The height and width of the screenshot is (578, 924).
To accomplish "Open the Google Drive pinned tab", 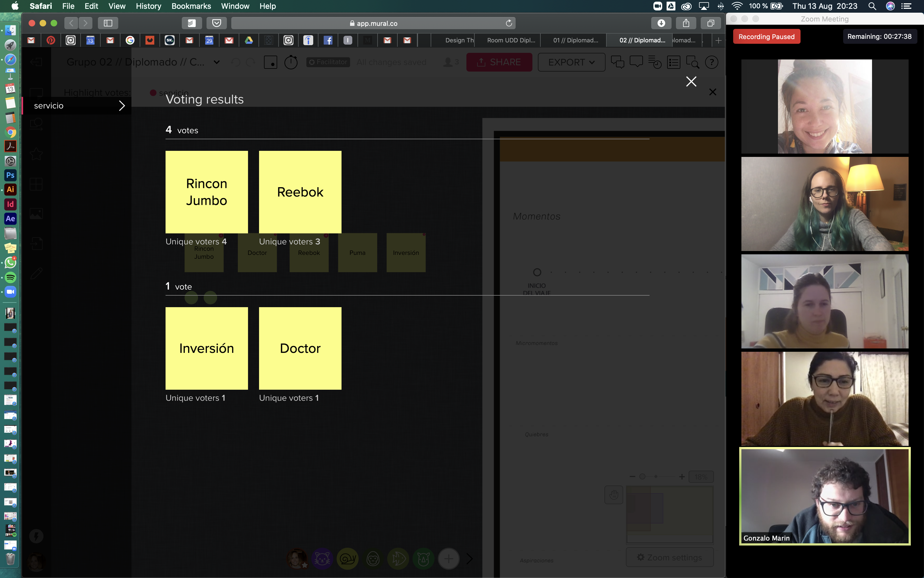I will pos(249,40).
